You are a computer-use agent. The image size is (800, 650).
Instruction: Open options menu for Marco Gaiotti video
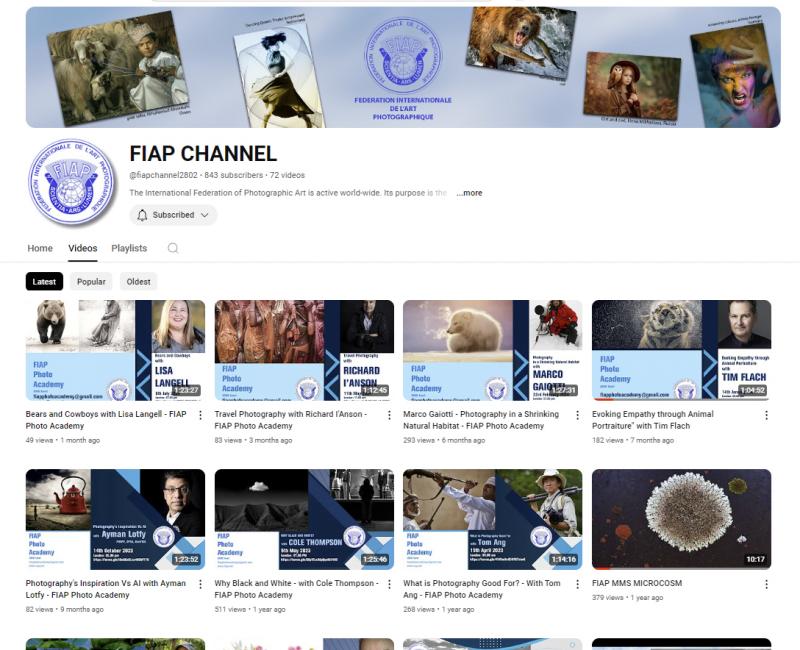[578, 415]
